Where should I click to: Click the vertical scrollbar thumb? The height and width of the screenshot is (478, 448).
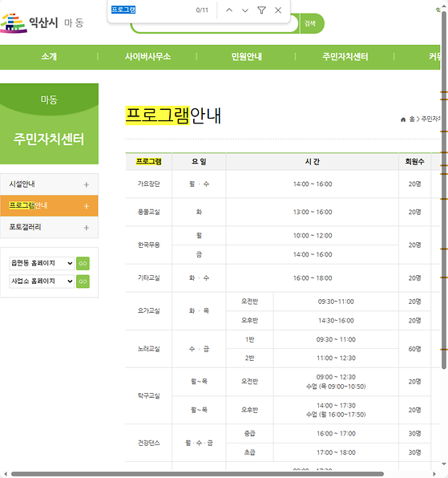[444, 189]
